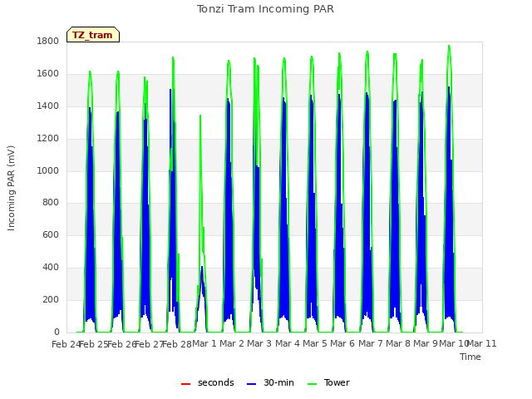This screenshot has width=532, height=399.
Task: Click the 1600 y-axis tick value
Action: click(x=48, y=74)
